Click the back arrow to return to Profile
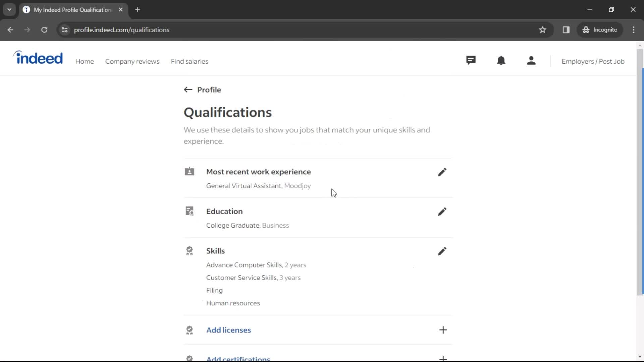Viewport: 644px width, 362px height. 188,90
